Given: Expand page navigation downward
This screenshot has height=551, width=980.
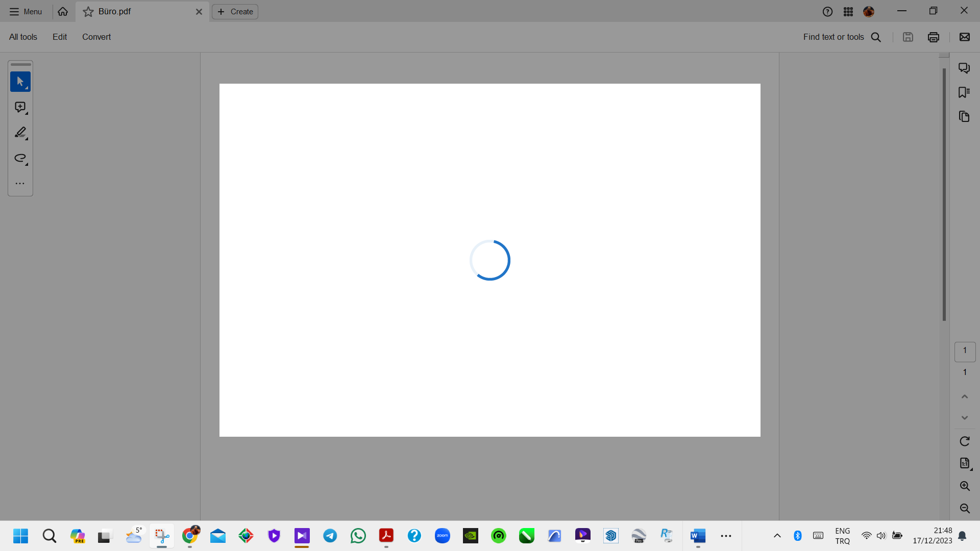Looking at the screenshot, I should click(x=965, y=417).
